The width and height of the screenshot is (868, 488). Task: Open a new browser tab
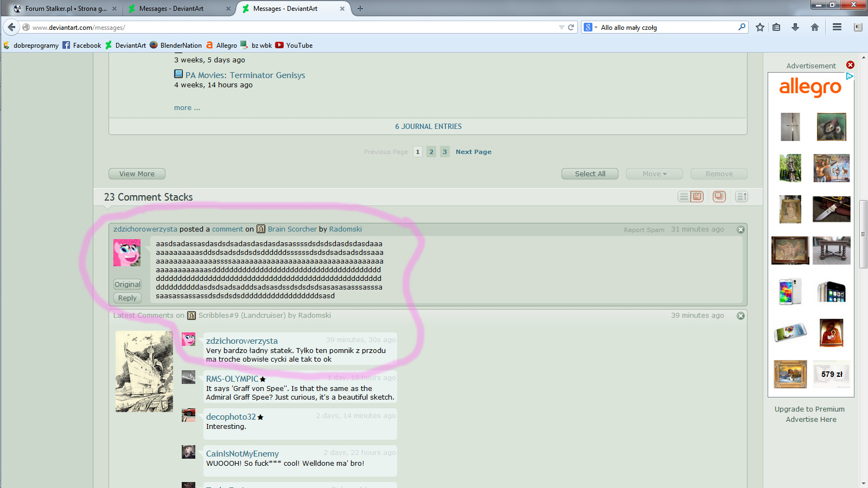coord(360,9)
